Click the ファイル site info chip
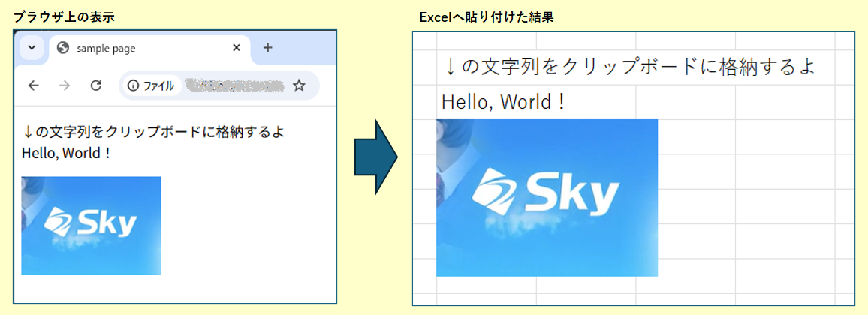 [x=151, y=85]
